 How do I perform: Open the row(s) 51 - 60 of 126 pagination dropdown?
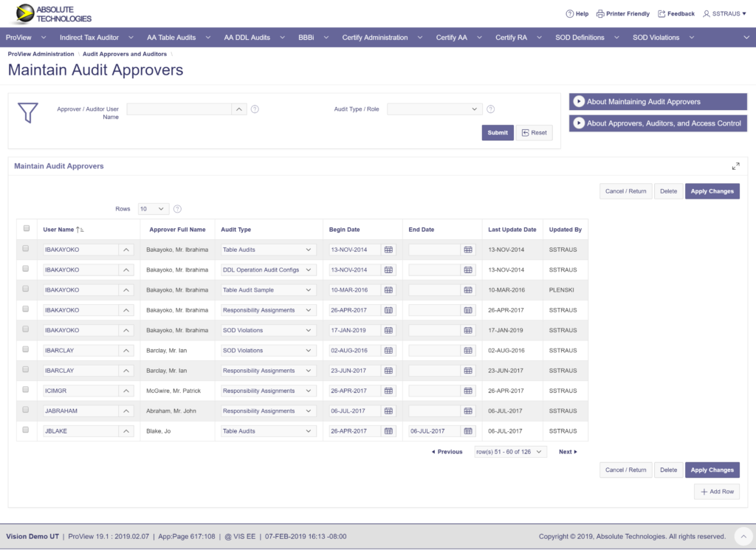[x=510, y=452]
